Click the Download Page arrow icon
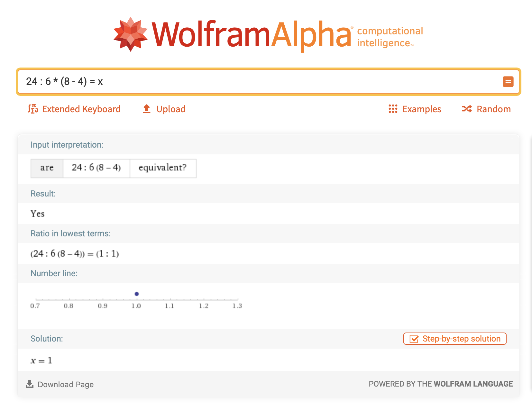This screenshot has width=532, height=411. 30,384
